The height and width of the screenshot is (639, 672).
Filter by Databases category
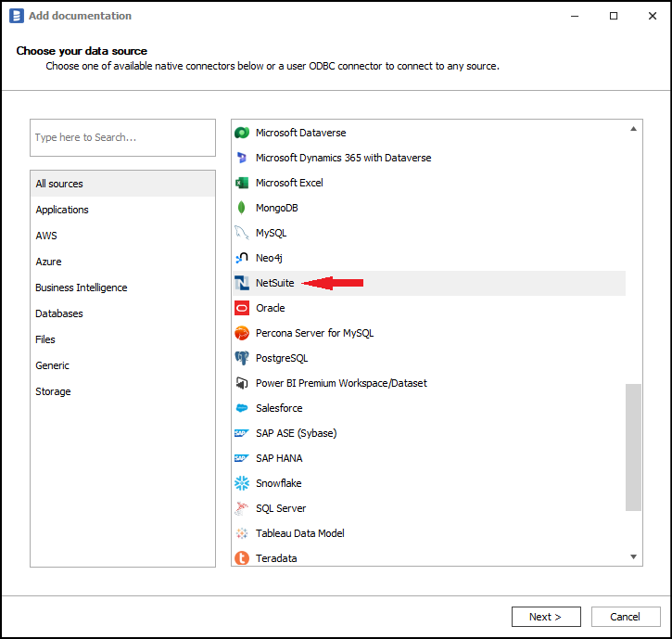coord(59,313)
